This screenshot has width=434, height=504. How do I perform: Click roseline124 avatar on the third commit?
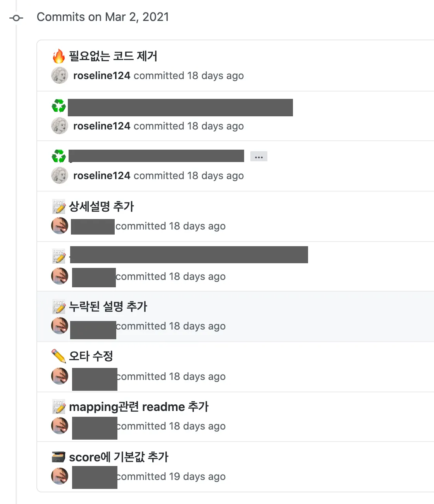60,176
